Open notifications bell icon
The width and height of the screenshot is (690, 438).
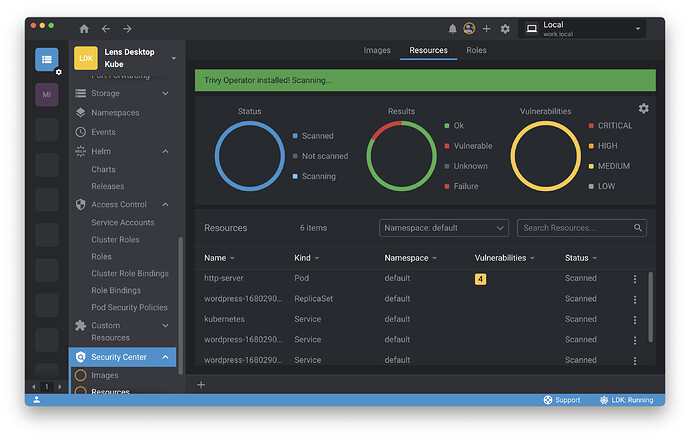[x=453, y=29]
